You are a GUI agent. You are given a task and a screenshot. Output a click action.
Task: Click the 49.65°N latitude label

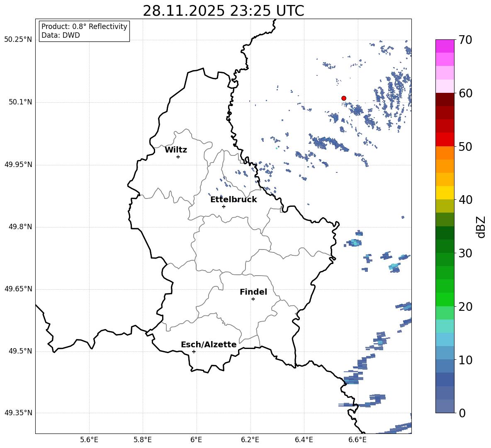tap(18, 289)
